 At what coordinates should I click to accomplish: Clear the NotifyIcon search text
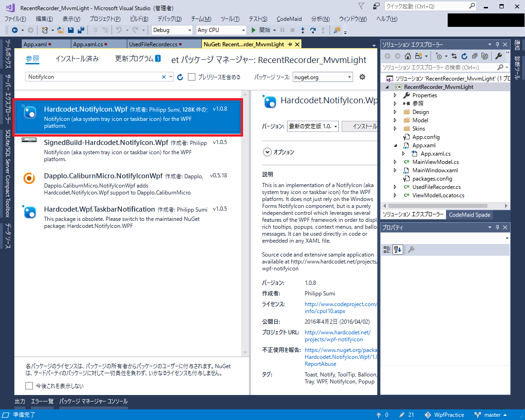point(164,77)
